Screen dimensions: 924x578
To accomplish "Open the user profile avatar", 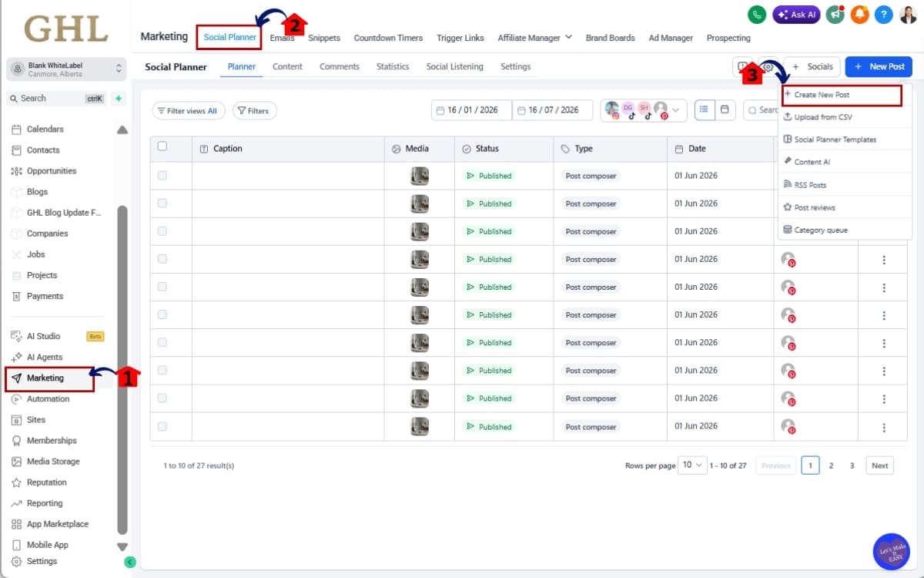I will coord(908,15).
